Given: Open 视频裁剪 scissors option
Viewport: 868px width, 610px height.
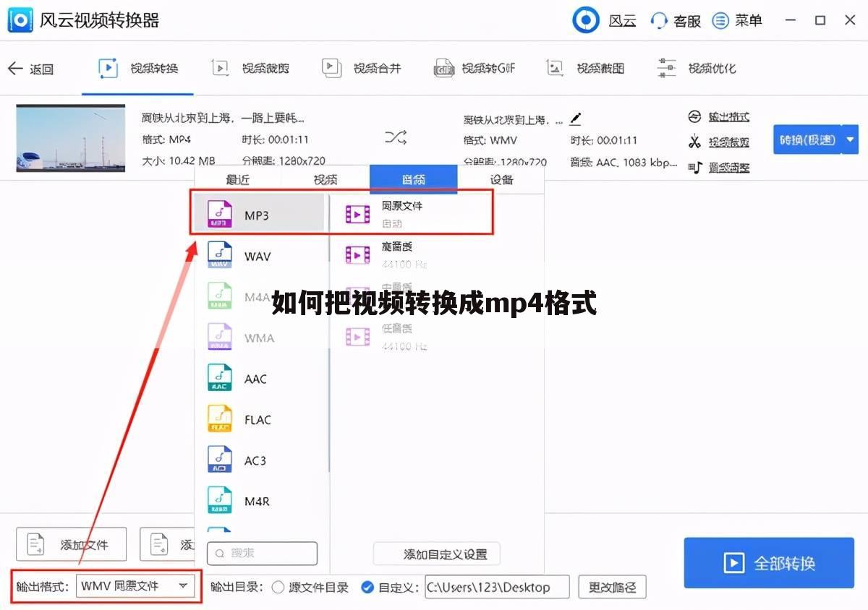Looking at the screenshot, I should pos(718,142).
